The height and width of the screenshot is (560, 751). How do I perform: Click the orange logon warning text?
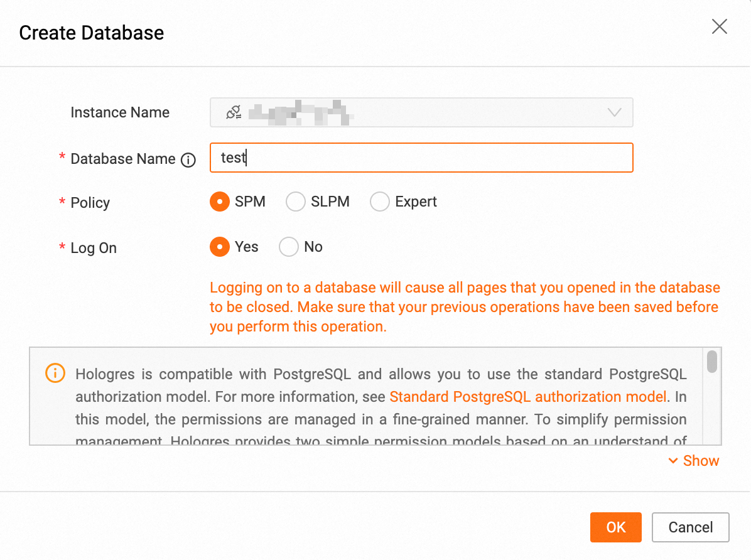pos(465,307)
